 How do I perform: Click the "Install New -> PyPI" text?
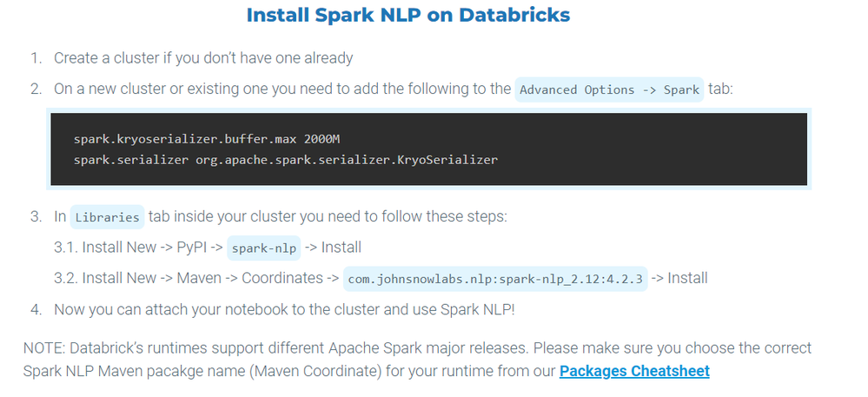(x=137, y=248)
